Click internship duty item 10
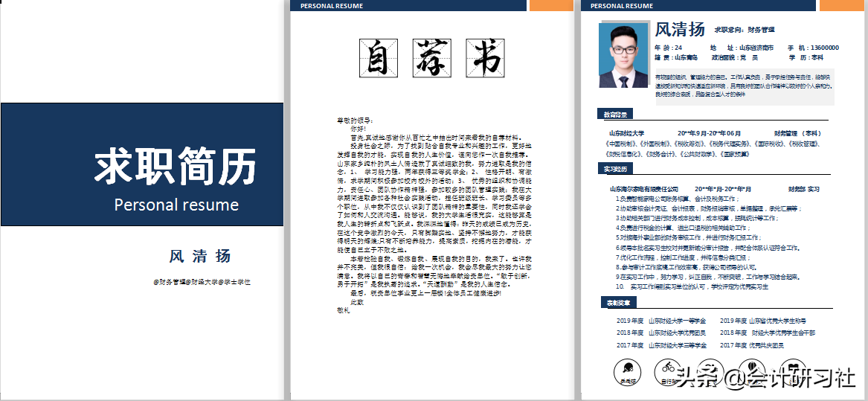 tap(692, 287)
